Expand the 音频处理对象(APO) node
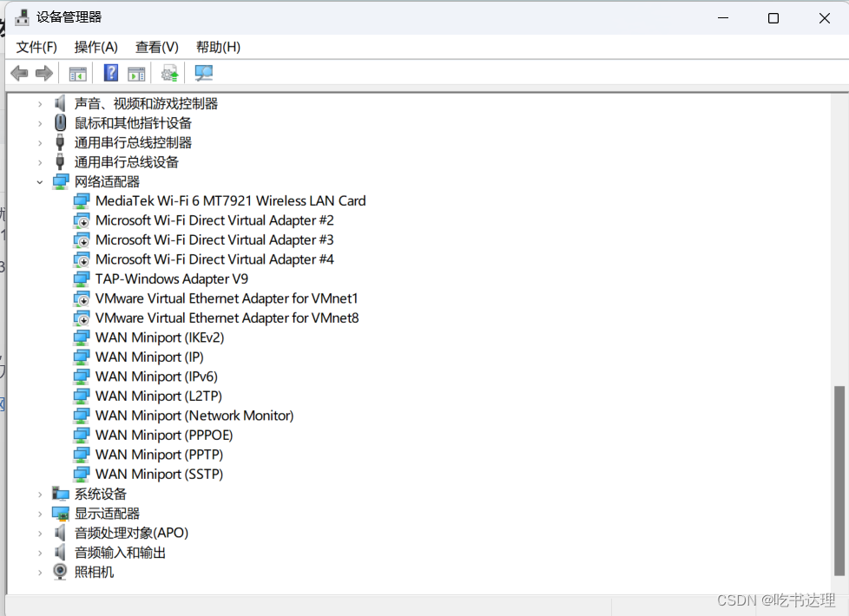The width and height of the screenshot is (849, 616). [40, 534]
